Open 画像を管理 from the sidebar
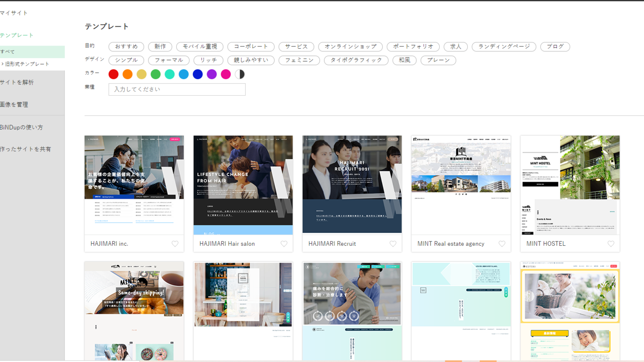This screenshot has height=362, width=644. 14,105
